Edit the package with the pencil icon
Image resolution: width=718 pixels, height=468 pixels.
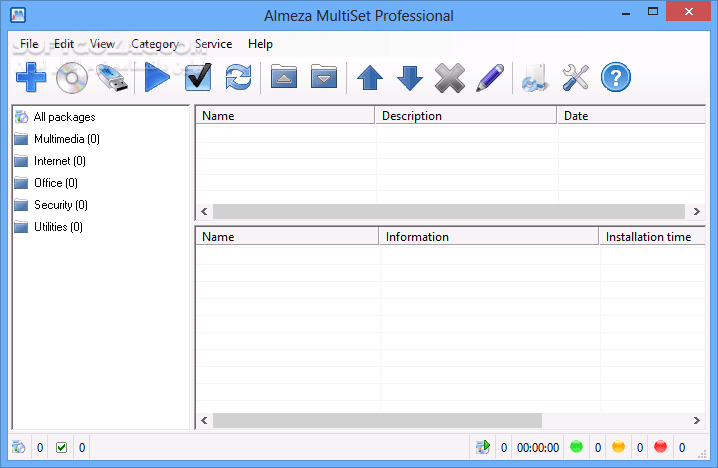pyautogui.click(x=490, y=78)
